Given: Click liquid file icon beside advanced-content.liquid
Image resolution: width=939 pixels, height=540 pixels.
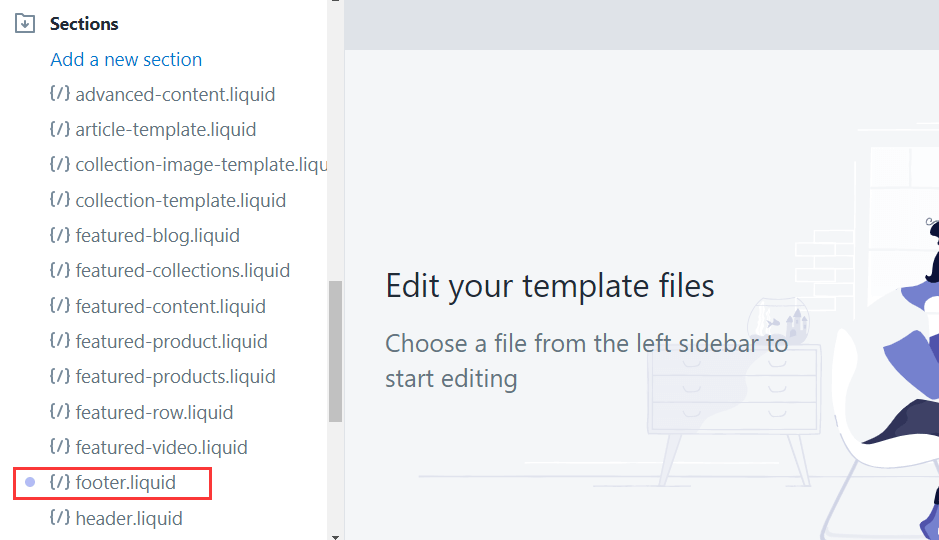Looking at the screenshot, I should [60, 93].
